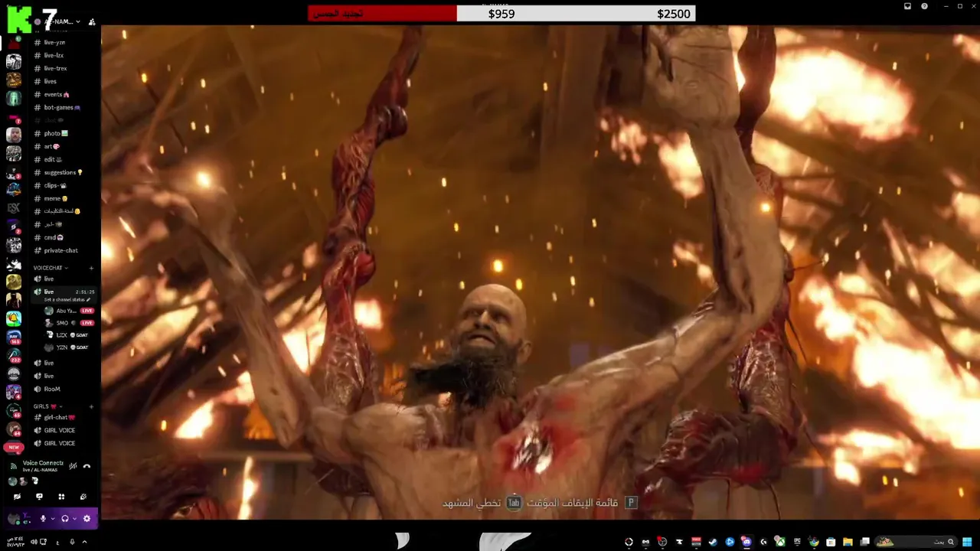Viewport: 980px width, 551px height.
Task: Select ESK server icon
Action: point(14,207)
